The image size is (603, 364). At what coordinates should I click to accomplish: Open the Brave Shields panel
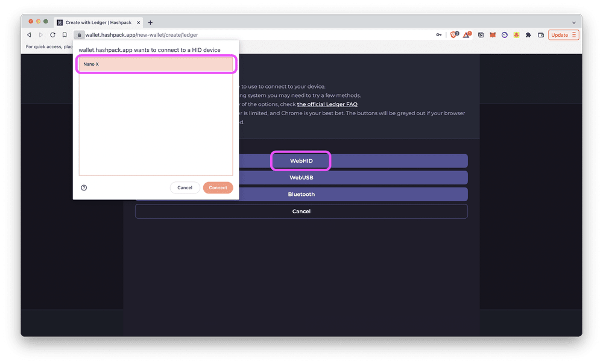coord(453,35)
